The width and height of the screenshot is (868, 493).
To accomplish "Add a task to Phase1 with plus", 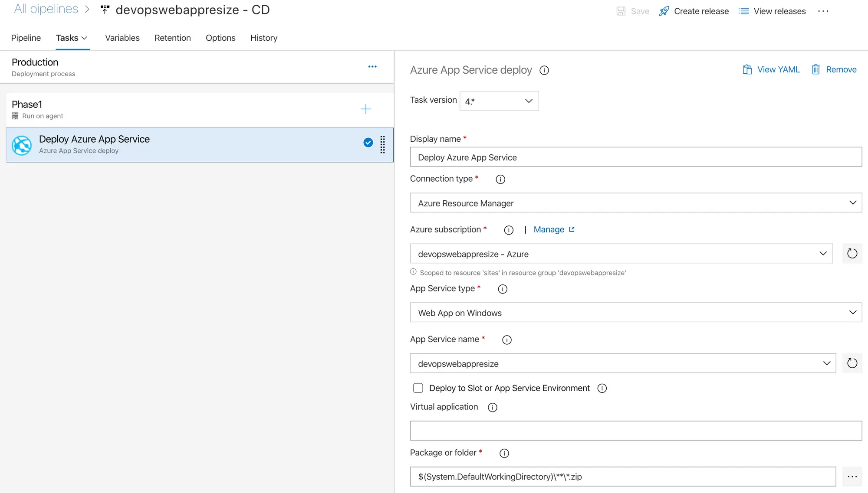I will tap(366, 109).
